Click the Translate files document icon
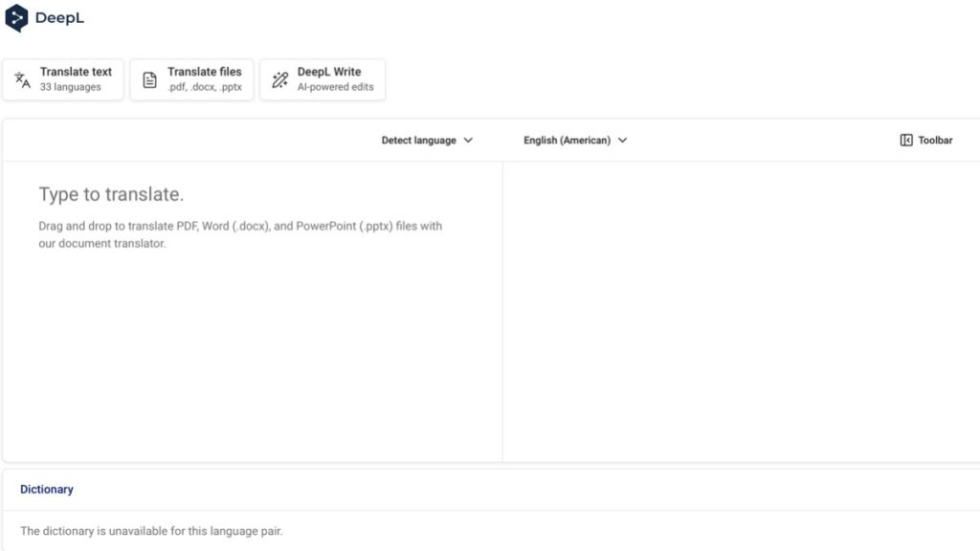980x551 pixels. (x=149, y=80)
